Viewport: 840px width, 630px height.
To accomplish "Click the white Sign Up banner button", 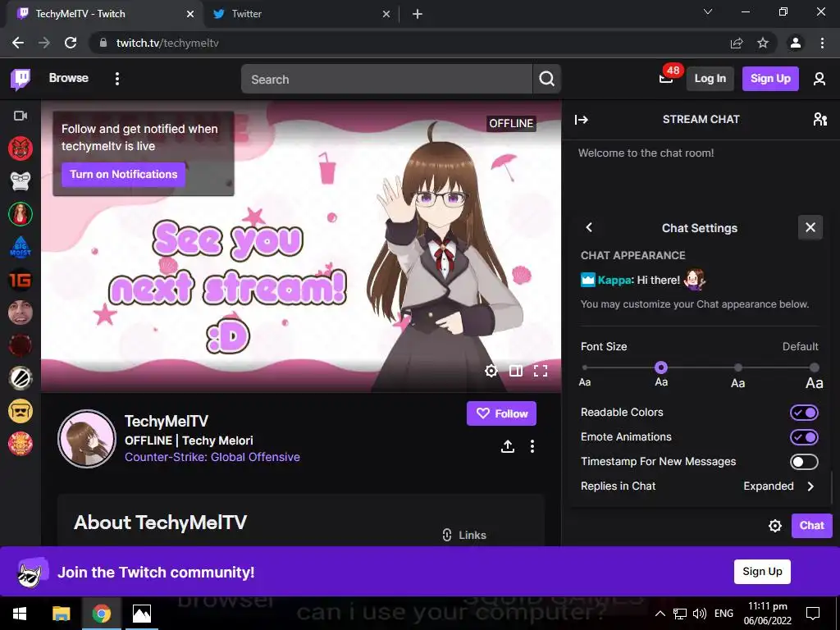I will coord(762,572).
